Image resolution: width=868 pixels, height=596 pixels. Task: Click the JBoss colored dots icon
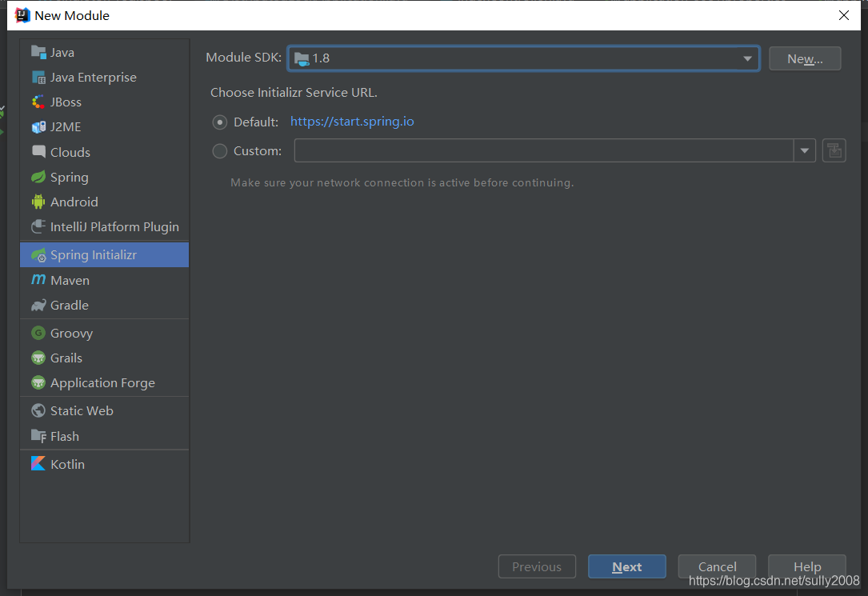[x=38, y=102]
